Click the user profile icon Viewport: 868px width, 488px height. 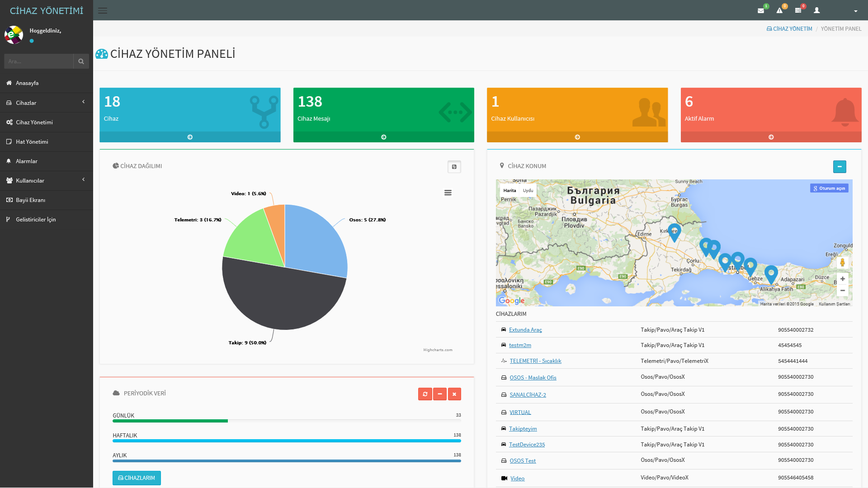[x=816, y=10]
